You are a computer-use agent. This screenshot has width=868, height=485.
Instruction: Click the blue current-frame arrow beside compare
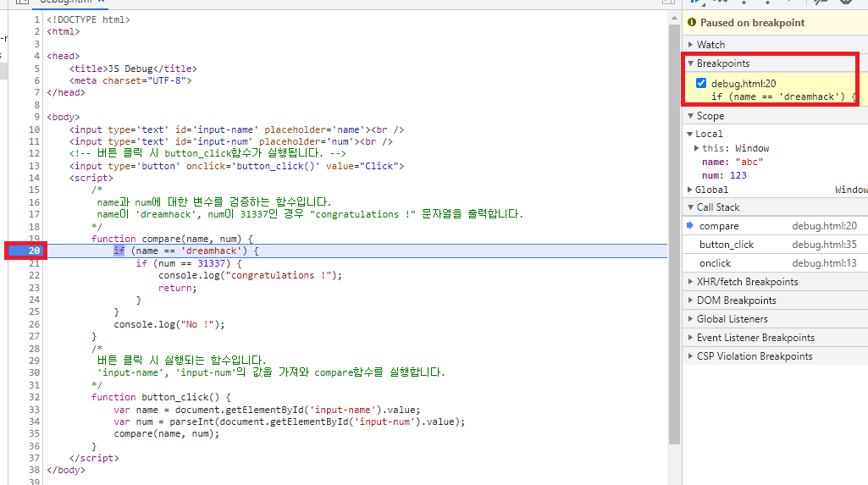pos(690,225)
